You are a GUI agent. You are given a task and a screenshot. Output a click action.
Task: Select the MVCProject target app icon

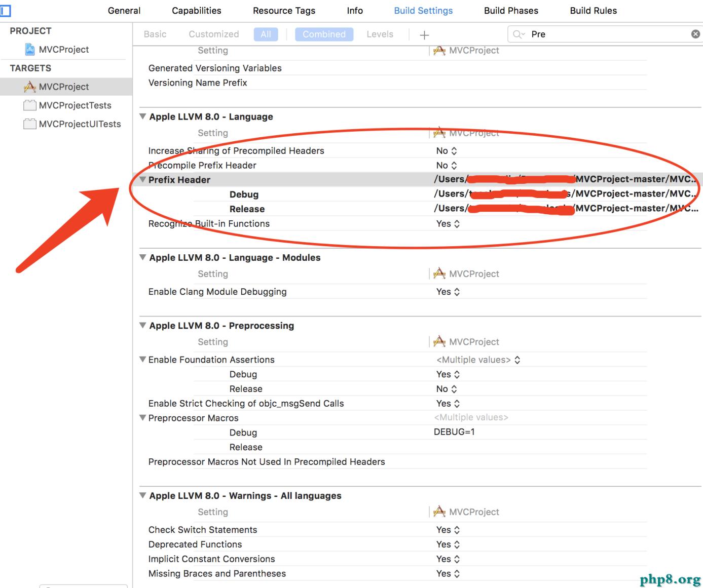[30, 87]
